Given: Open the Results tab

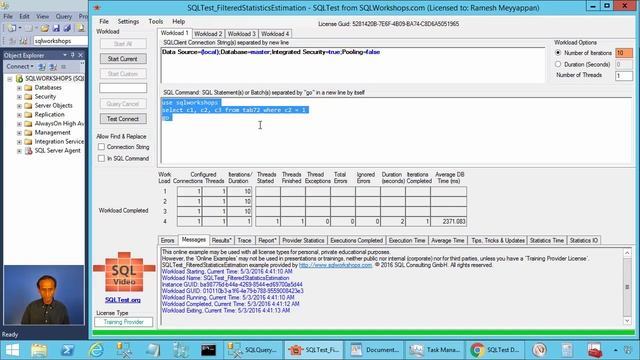Looking at the screenshot, I should [x=222, y=240].
